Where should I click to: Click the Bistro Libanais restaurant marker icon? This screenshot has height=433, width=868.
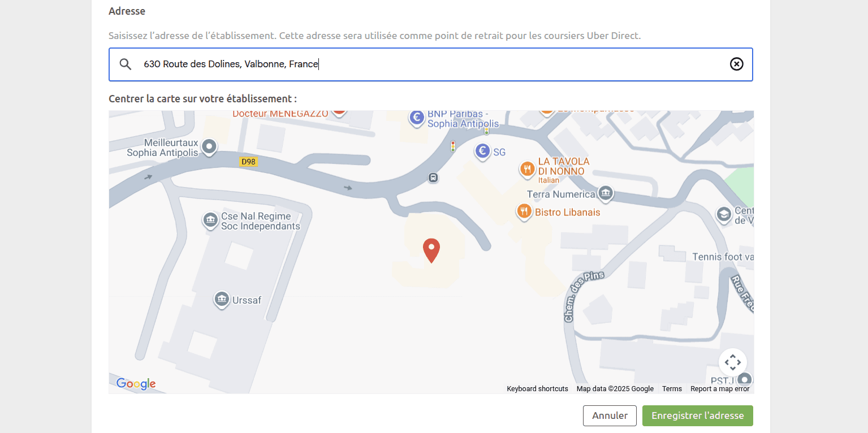[x=524, y=211]
